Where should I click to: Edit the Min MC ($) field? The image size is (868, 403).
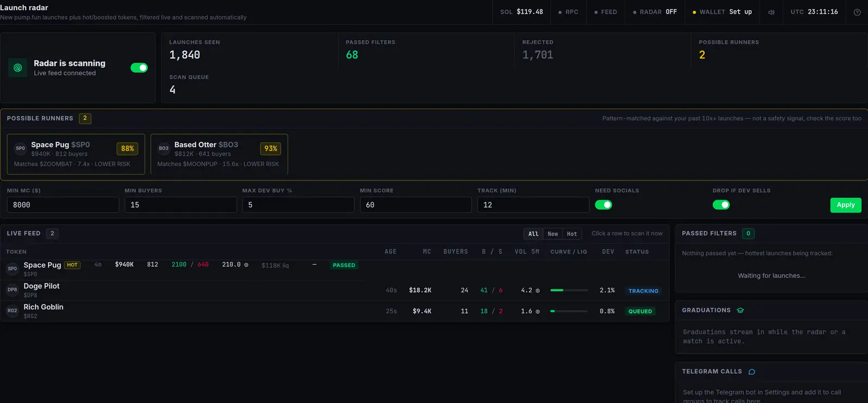(x=63, y=204)
